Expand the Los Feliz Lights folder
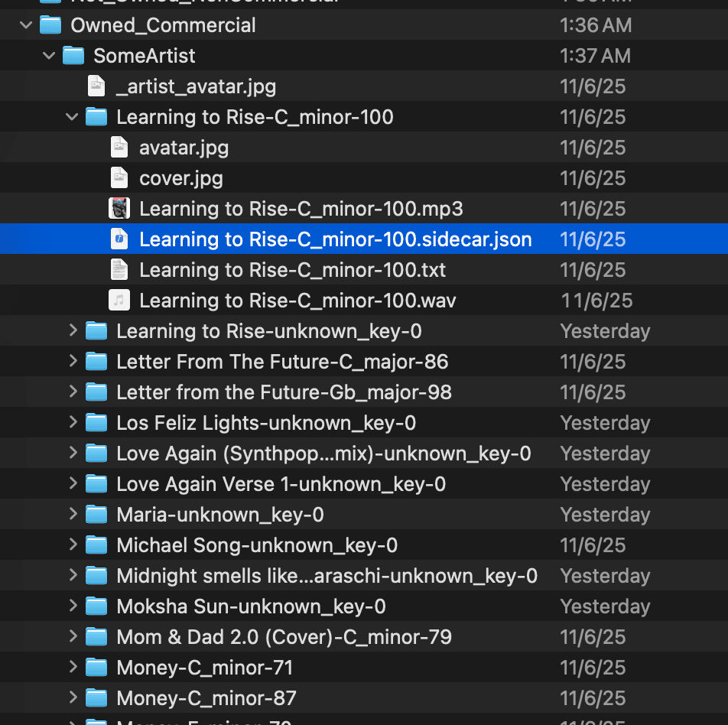This screenshot has height=725, width=728. click(73, 423)
